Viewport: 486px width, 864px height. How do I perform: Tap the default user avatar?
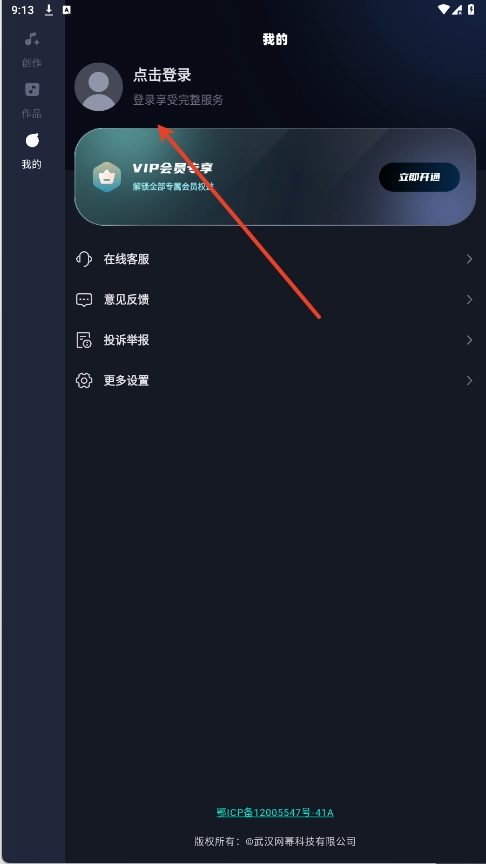(99, 87)
